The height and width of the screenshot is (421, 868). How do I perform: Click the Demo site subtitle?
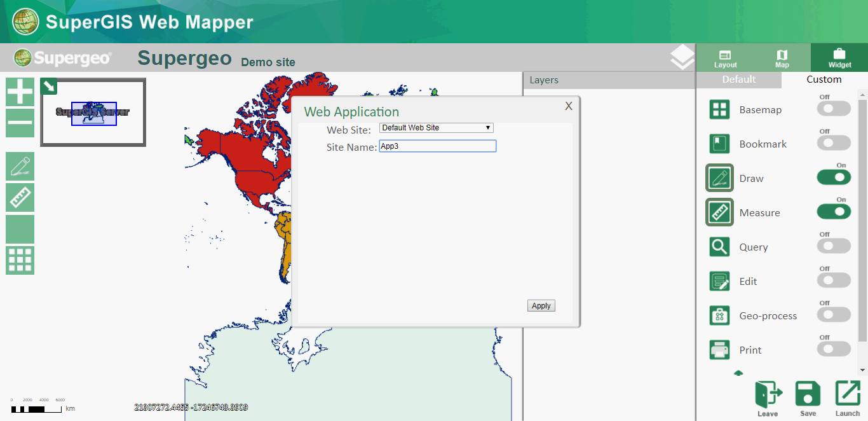click(268, 62)
